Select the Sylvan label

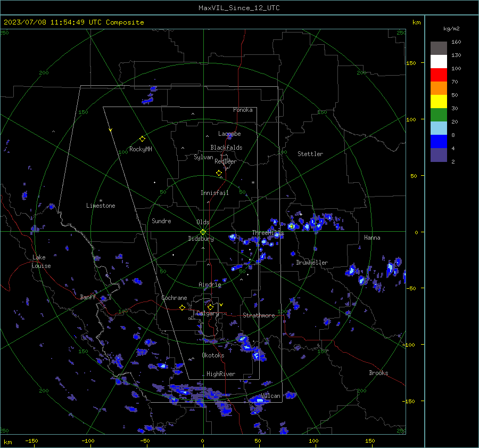[x=203, y=157]
